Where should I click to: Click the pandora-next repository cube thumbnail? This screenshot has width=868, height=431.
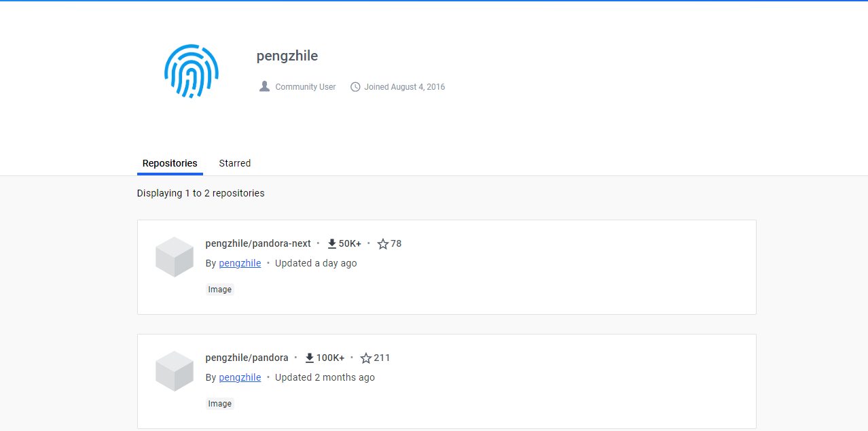174,257
